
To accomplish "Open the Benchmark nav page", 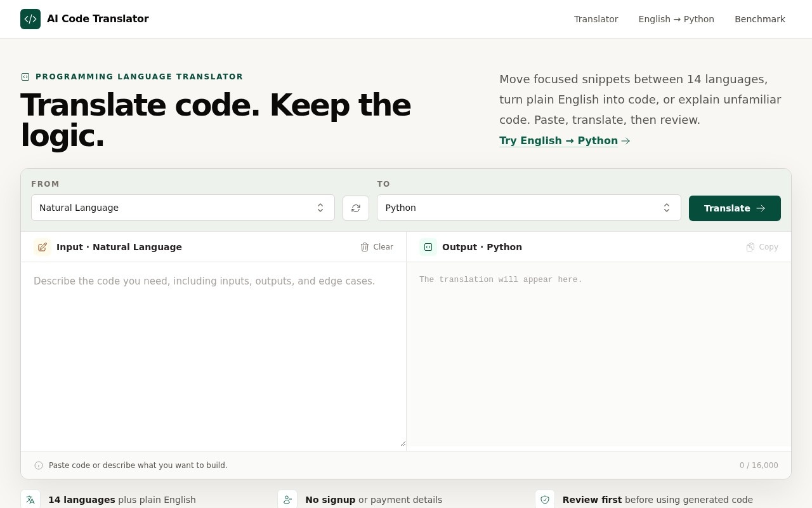I will point(760,19).
